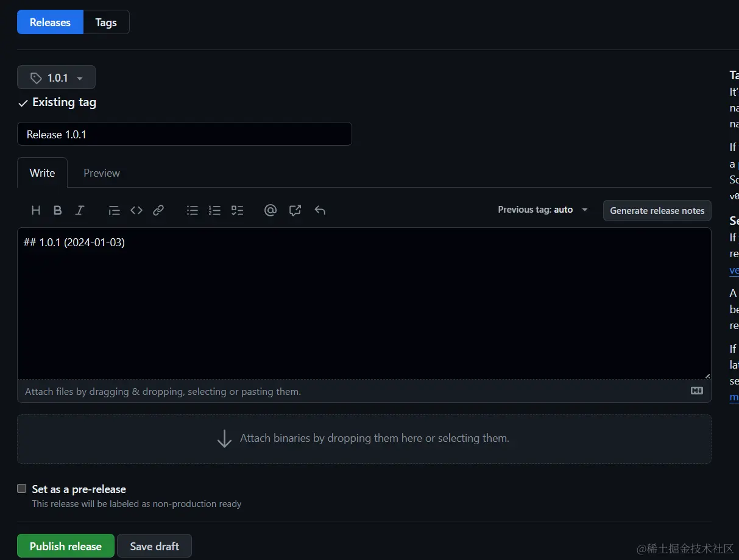The width and height of the screenshot is (739, 560).
Task: Click the Markdown supported icon in editor footer
Action: pos(697,391)
